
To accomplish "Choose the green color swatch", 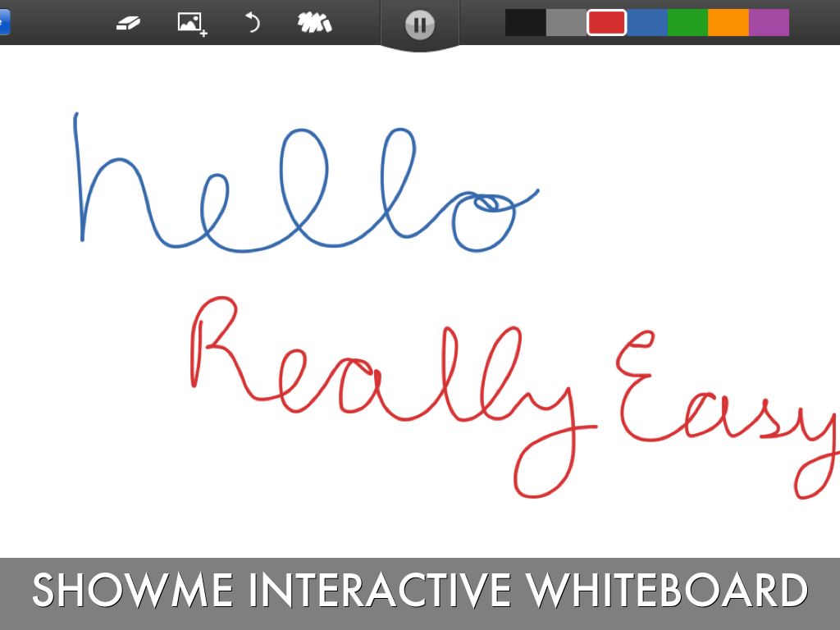I will click(x=687, y=23).
